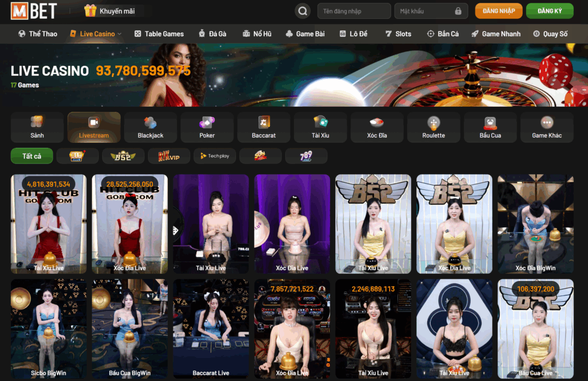Choose the Roulette category
The width and height of the screenshot is (588, 381).
[434, 127]
